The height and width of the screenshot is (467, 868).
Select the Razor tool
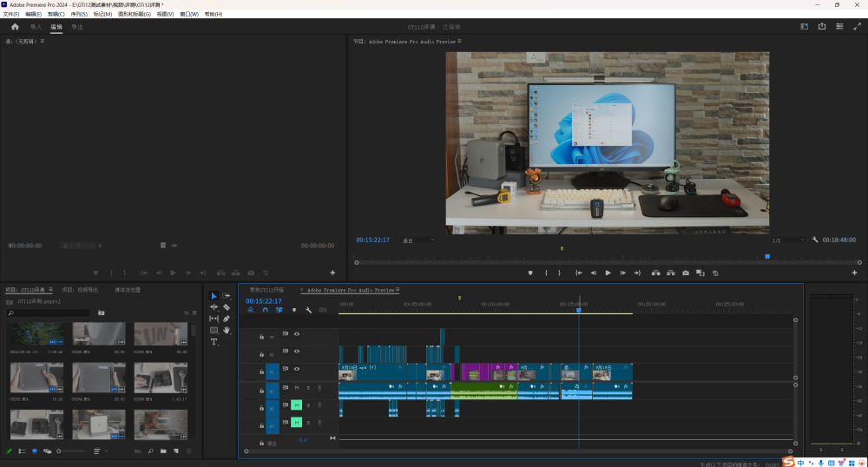226,307
